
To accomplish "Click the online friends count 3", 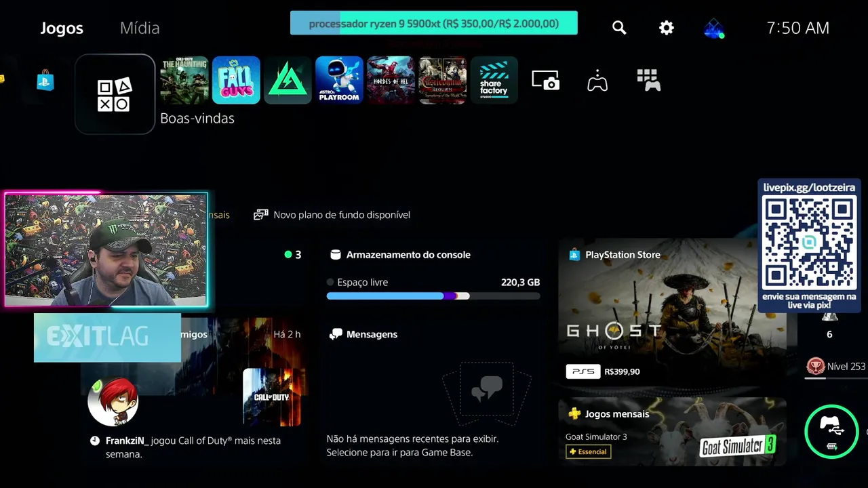I will click(293, 255).
